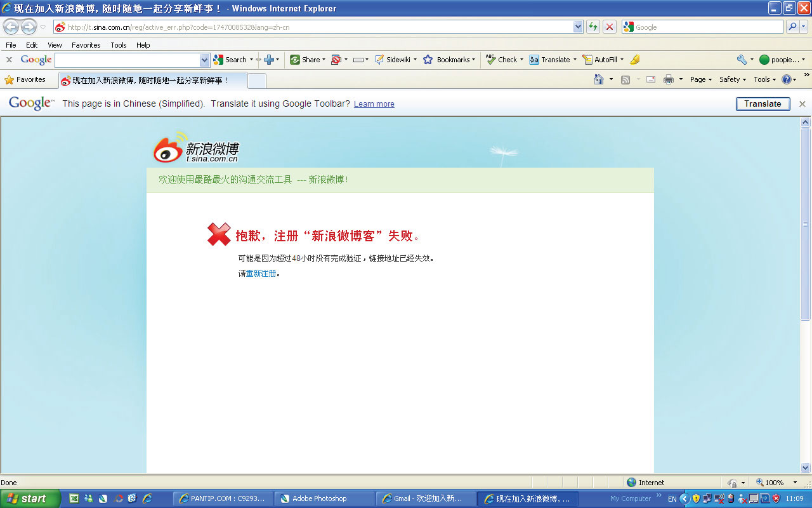Open the Edit menu
Screen dimensions: 812x508
click(32, 45)
